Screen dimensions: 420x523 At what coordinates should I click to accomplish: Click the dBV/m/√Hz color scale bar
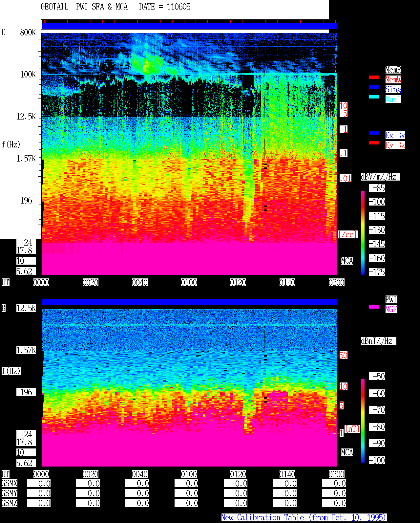click(x=363, y=232)
